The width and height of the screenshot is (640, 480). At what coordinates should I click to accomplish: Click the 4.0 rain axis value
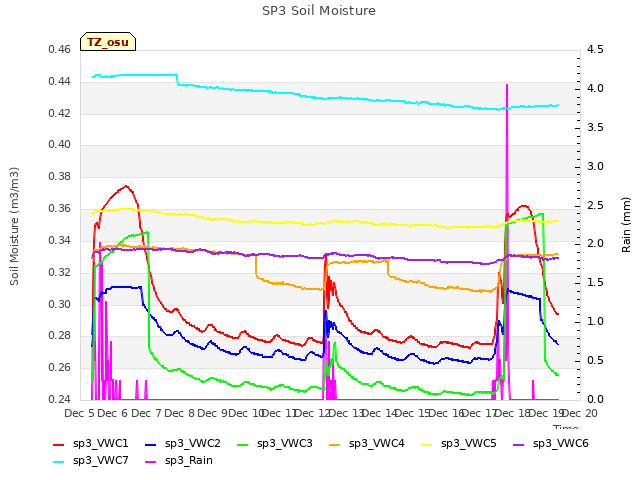click(x=595, y=89)
